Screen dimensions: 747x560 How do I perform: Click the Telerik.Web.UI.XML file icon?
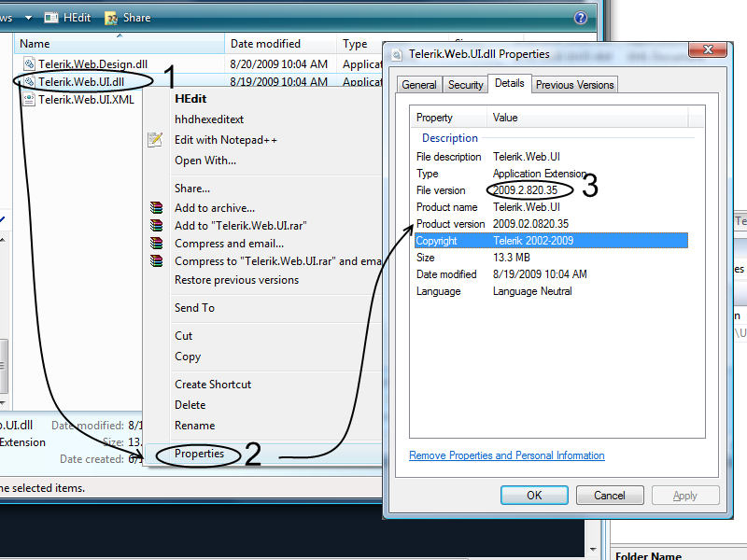(29, 99)
